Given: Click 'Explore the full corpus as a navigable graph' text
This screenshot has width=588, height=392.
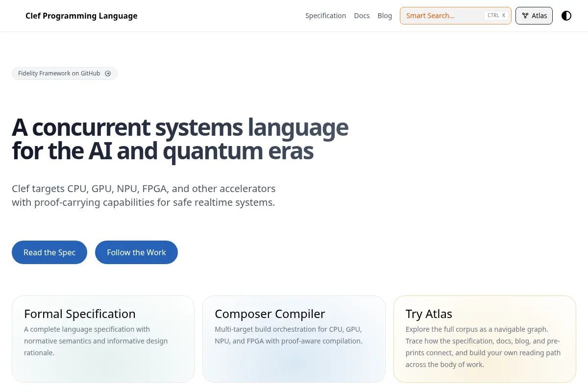Looking at the screenshot, I should click(x=477, y=329).
